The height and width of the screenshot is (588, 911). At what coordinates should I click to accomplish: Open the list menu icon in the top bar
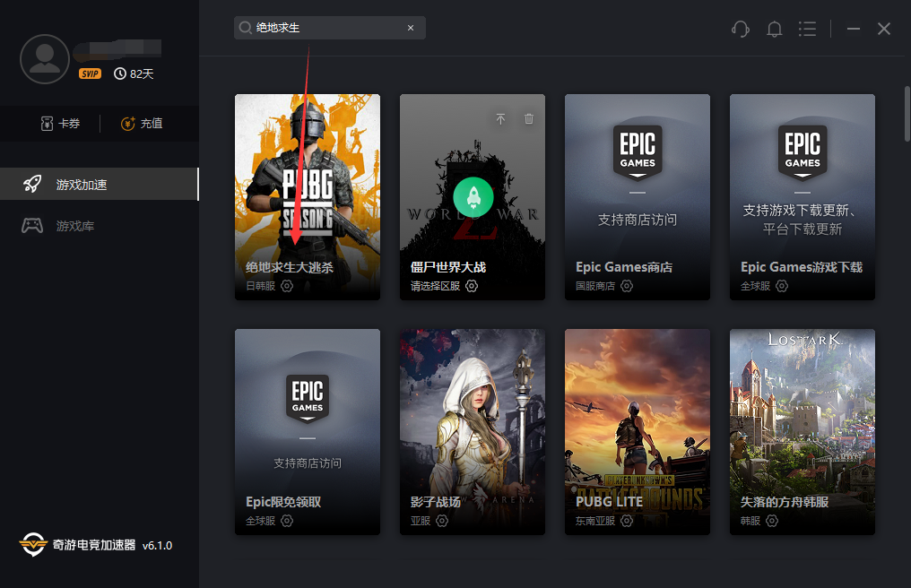[808, 29]
